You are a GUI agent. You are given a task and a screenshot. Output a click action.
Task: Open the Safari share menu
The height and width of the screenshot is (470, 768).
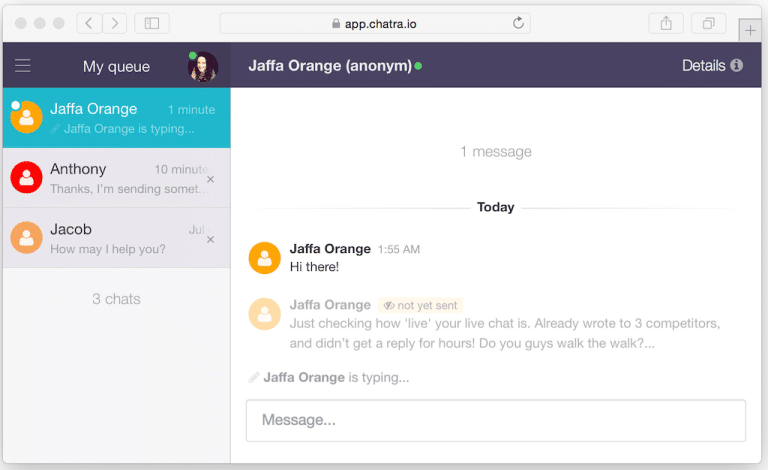tap(666, 24)
